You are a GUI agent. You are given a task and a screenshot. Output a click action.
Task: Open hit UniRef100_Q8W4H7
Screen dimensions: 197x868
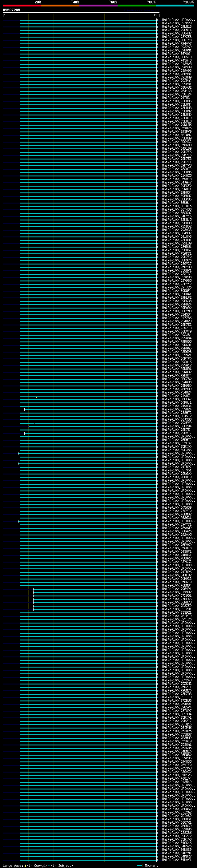177,33
